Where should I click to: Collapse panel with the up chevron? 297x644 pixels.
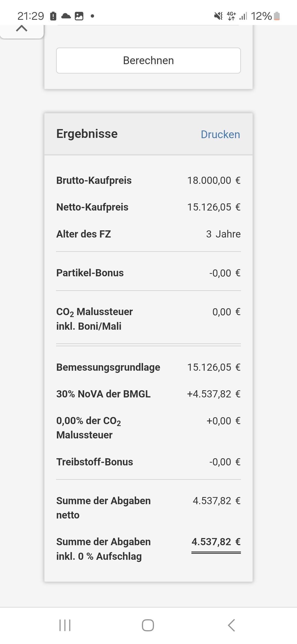pos(22,28)
